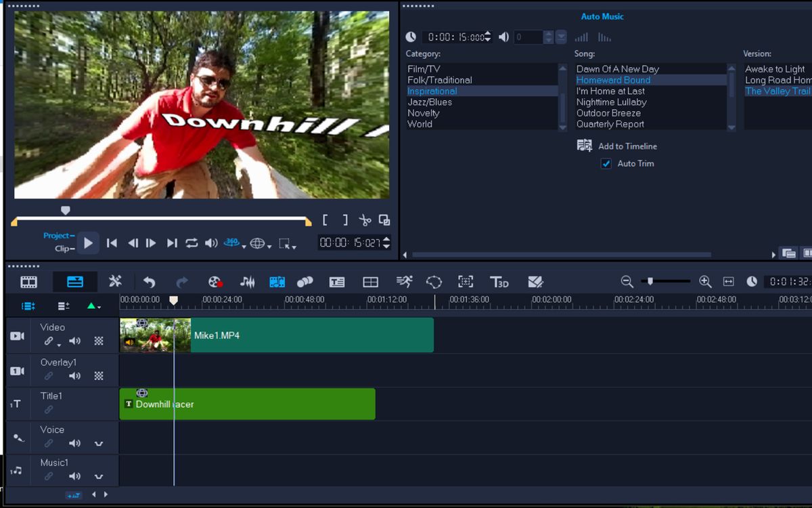Mute audio on the Video track

[75, 341]
